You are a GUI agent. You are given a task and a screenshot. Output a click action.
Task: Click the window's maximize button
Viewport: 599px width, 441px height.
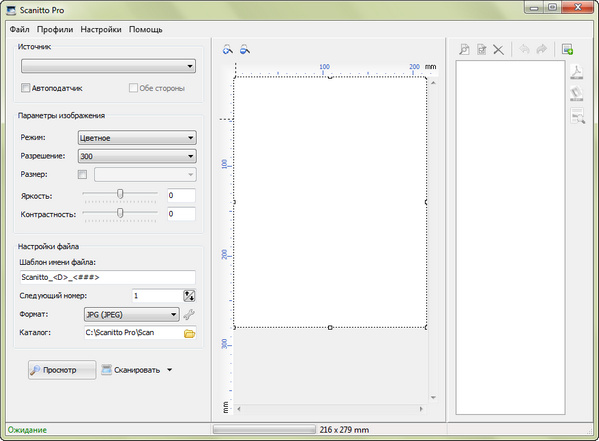click(552, 7)
